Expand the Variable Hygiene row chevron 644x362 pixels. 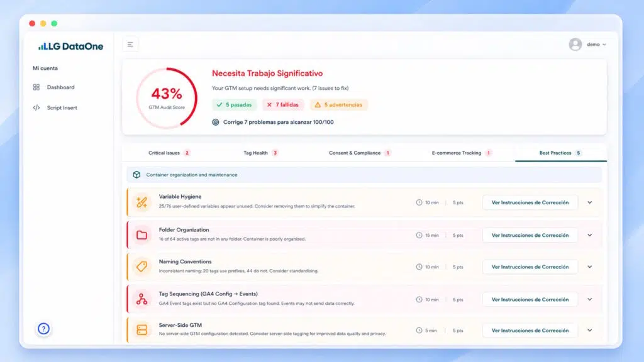pos(589,202)
